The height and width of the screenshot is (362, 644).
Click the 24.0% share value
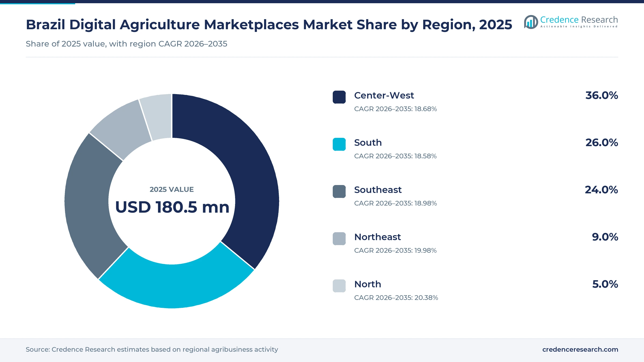tap(601, 190)
